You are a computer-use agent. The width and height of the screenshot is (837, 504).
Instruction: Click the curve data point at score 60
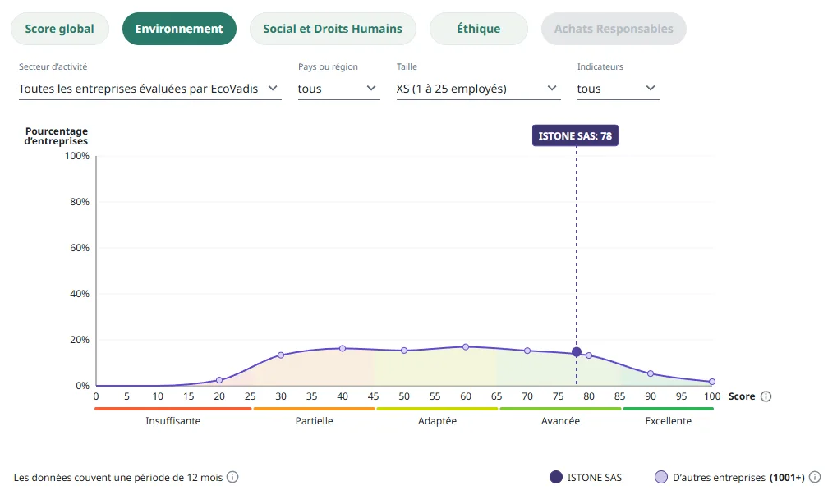coord(466,347)
